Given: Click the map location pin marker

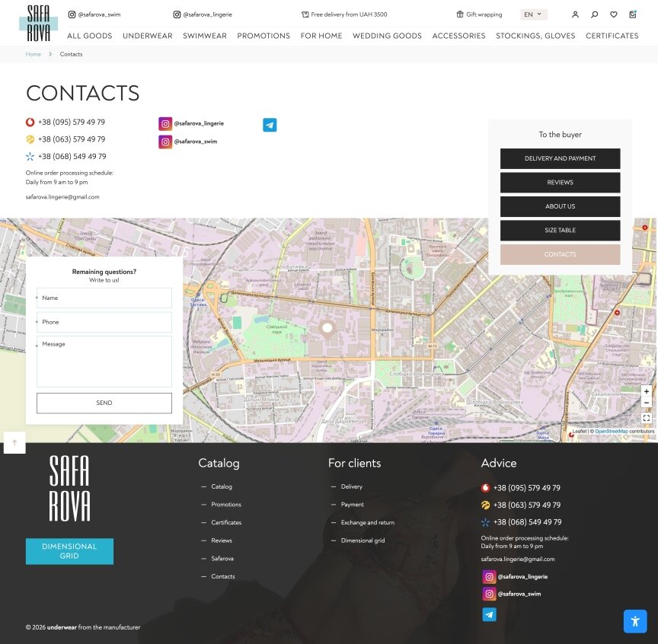Looking at the screenshot, I should click(x=327, y=329).
